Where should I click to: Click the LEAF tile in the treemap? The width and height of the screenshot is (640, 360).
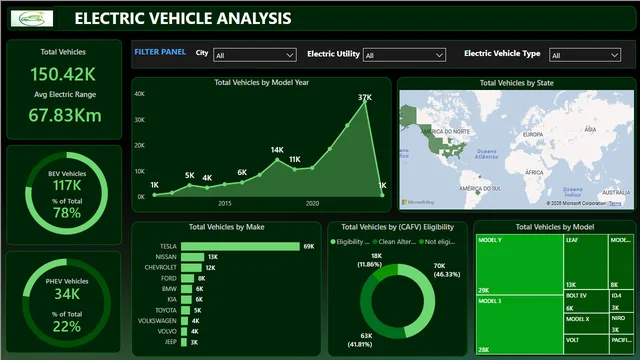pyautogui.click(x=586, y=261)
